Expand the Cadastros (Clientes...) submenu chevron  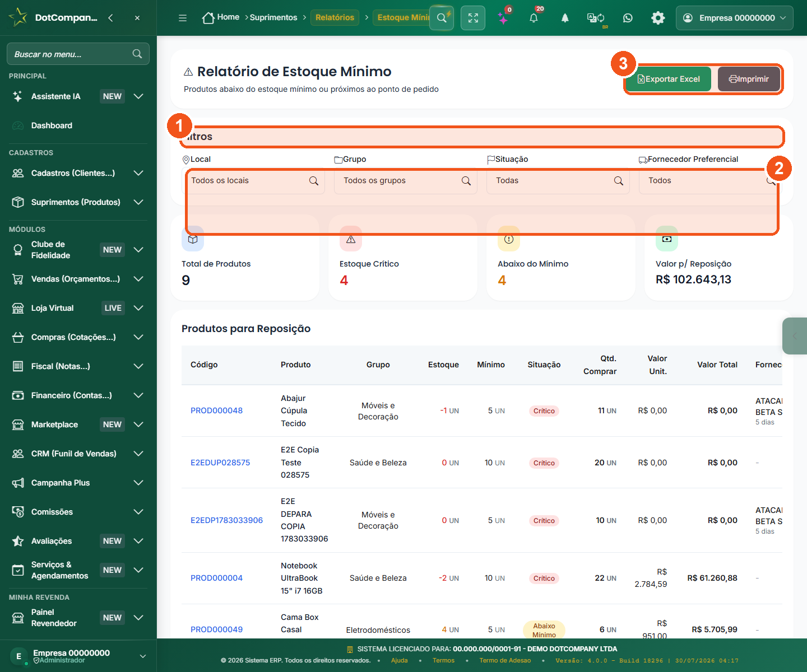(x=138, y=173)
